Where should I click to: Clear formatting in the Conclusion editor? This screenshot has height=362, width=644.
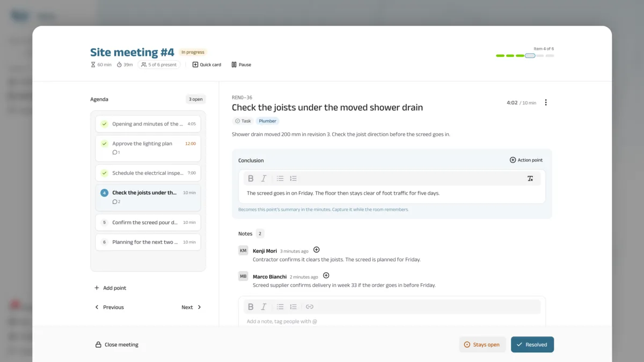tap(530, 179)
